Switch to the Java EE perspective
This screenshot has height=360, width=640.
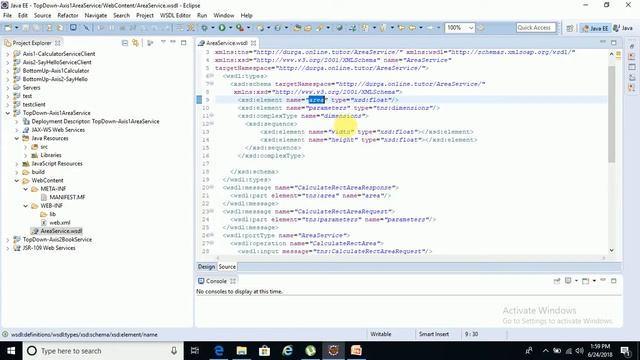tap(595, 28)
